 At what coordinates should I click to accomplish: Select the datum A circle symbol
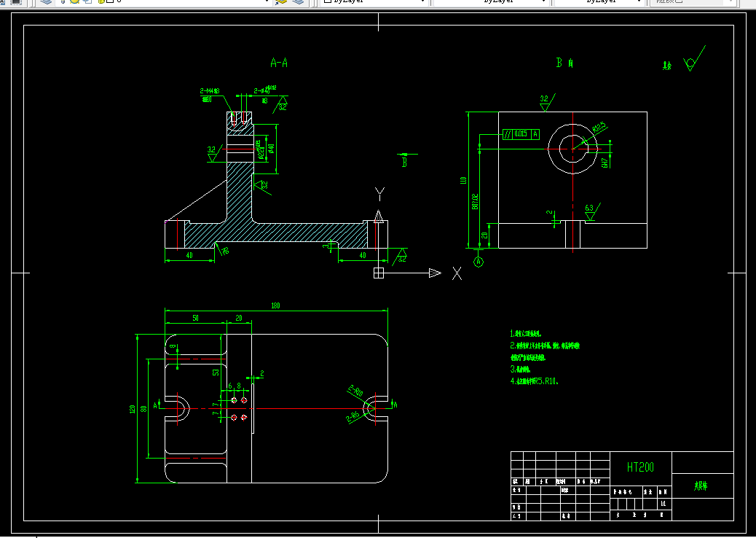[479, 262]
